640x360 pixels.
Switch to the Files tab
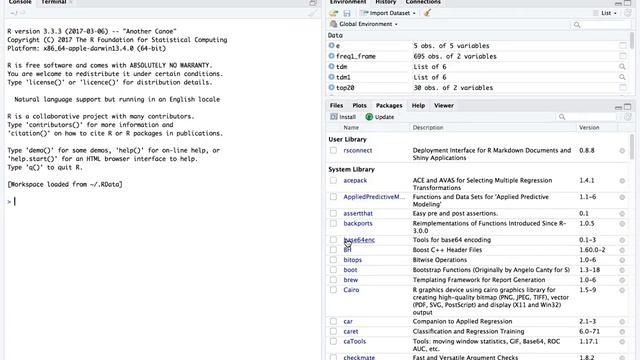(x=336, y=105)
